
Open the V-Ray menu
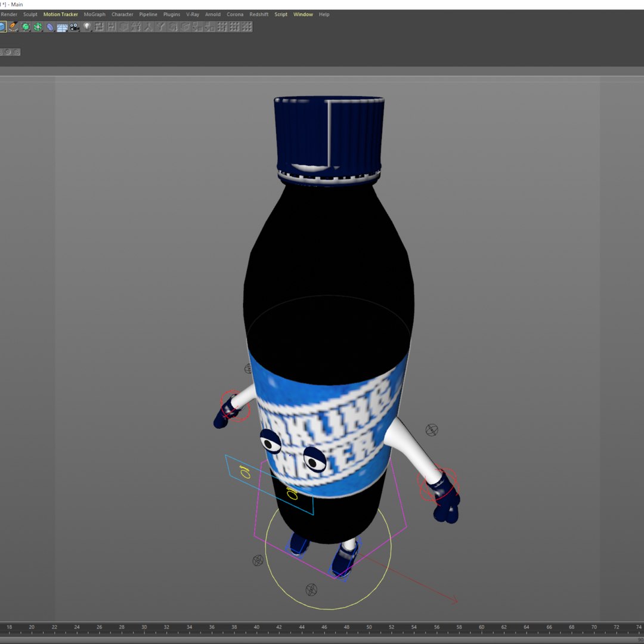(193, 14)
